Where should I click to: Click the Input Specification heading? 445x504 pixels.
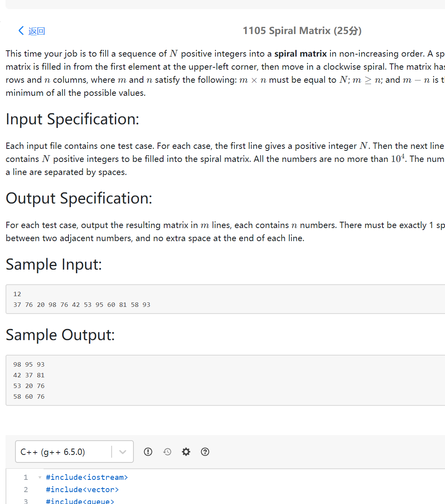pyautogui.click(x=72, y=119)
